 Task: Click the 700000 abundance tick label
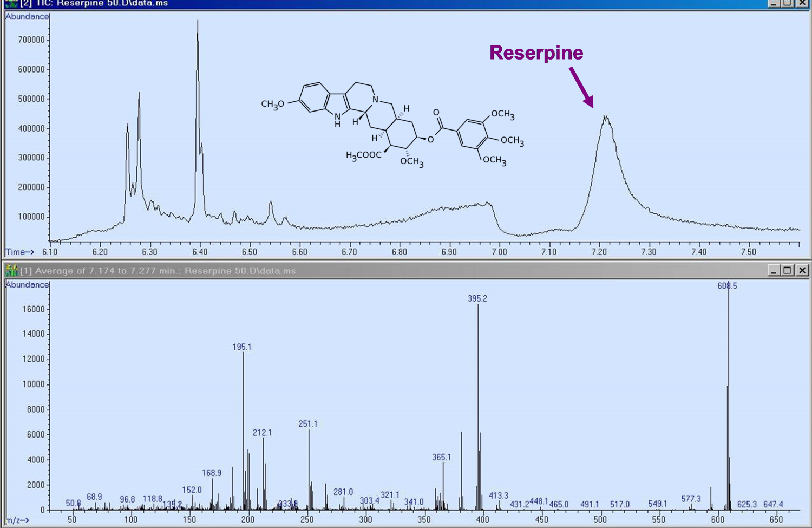click(31, 40)
